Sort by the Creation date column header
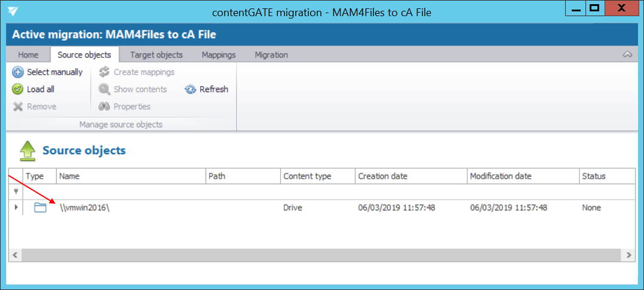 click(x=382, y=176)
